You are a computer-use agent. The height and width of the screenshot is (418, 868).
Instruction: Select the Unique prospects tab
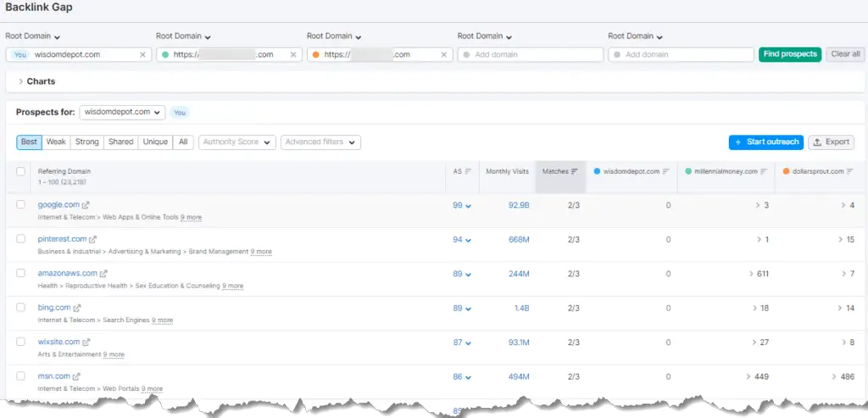pyautogui.click(x=155, y=142)
